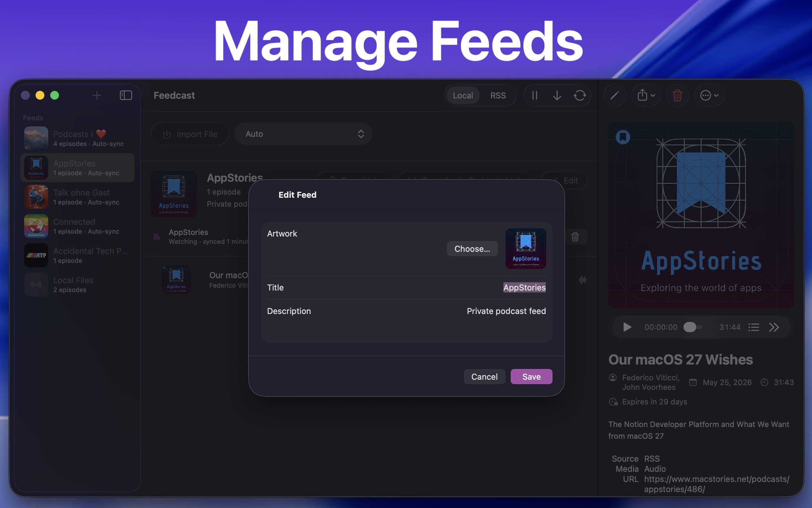Screen dimensions: 812x508
Task: Play the episode in player
Action: tap(627, 327)
